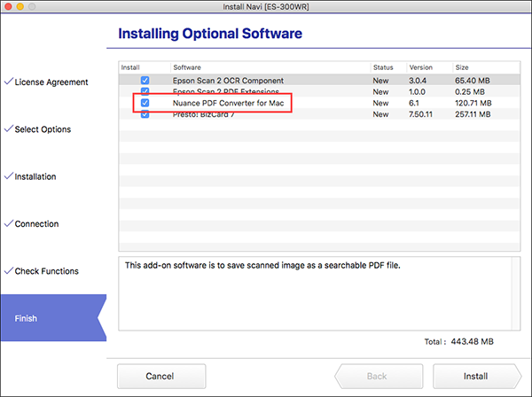
Task: Click the Cancel button
Action: [161, 377]
